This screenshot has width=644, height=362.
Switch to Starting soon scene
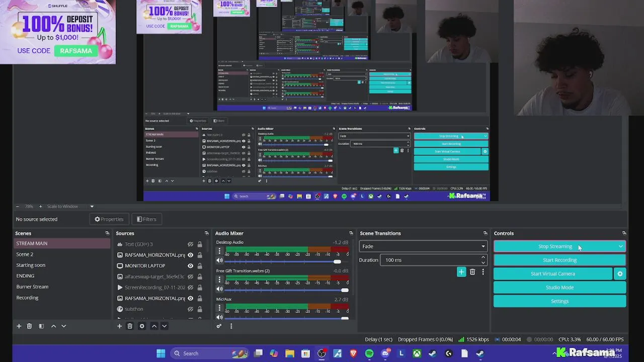point(62,265)
